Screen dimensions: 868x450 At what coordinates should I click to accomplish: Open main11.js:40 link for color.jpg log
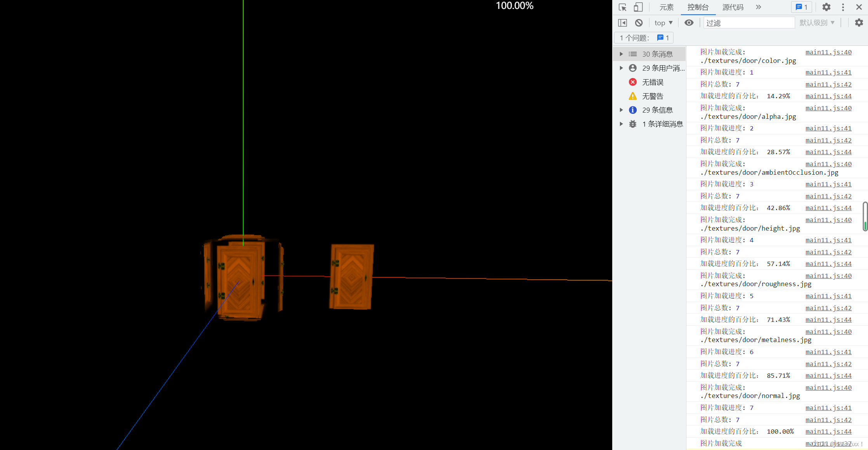coord(828,52)
